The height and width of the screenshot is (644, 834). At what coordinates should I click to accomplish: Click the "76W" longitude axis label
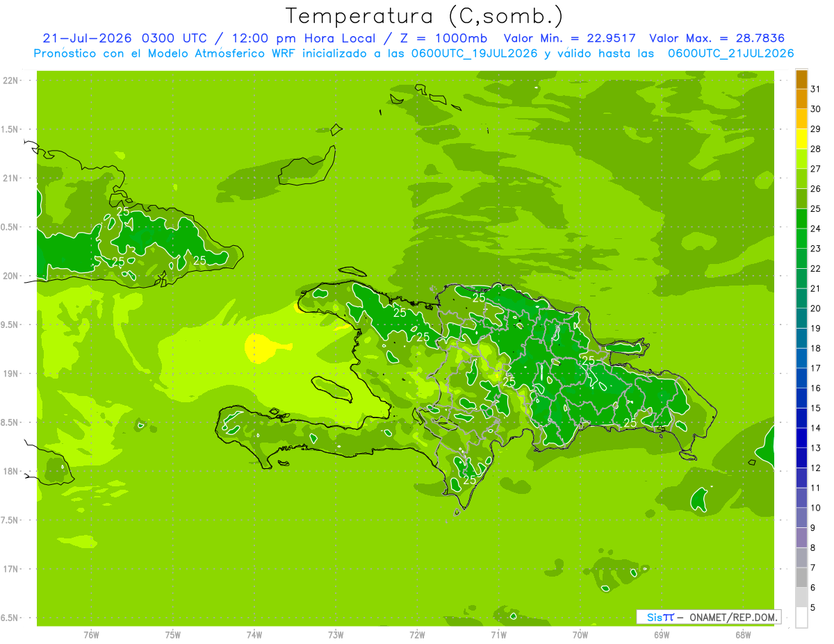click(x=91, y=635)
